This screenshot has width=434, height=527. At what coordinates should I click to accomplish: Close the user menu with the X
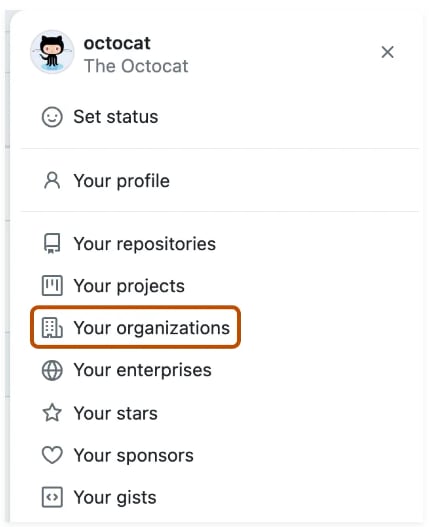click(388, 52)
